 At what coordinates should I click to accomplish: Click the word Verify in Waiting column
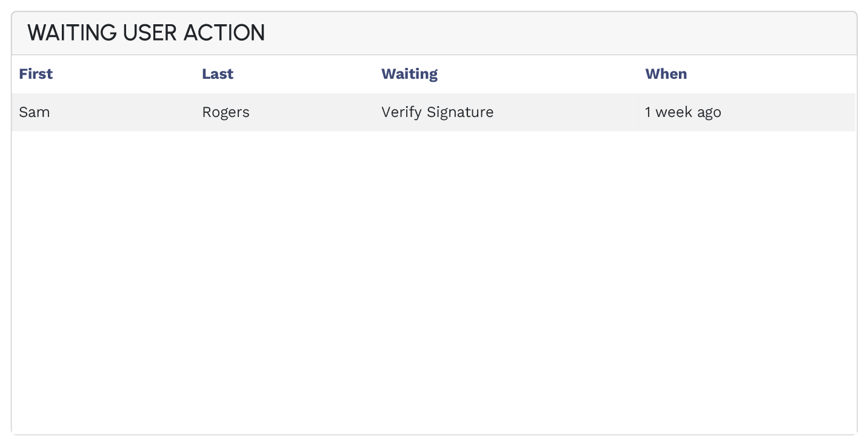(x=401, y=112)
